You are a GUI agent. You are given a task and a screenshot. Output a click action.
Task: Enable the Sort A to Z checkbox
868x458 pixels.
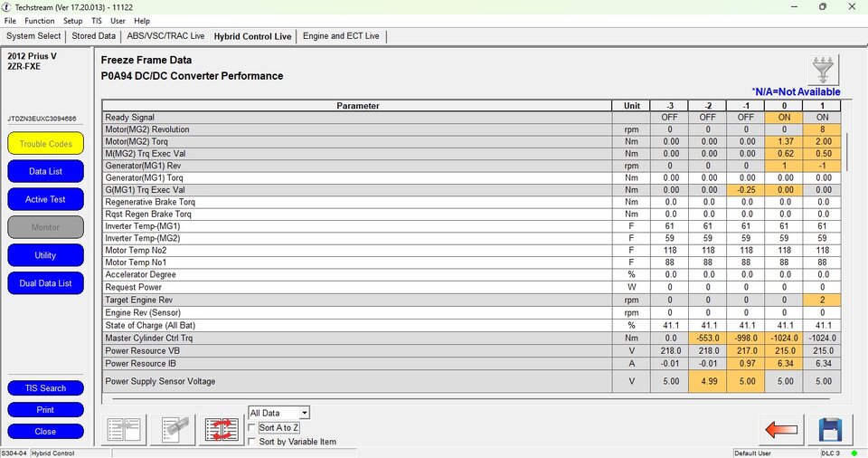point(253,428)
